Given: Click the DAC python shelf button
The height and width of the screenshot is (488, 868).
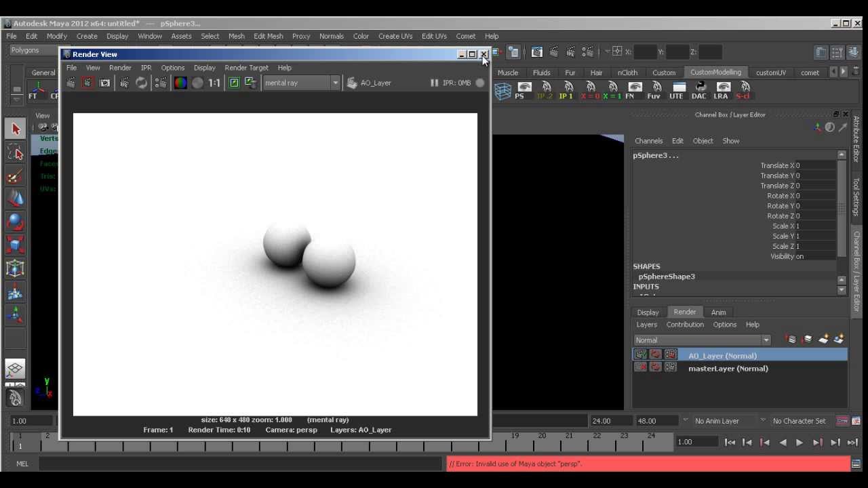Looking at the screenshot, I should tap(699, 90).
